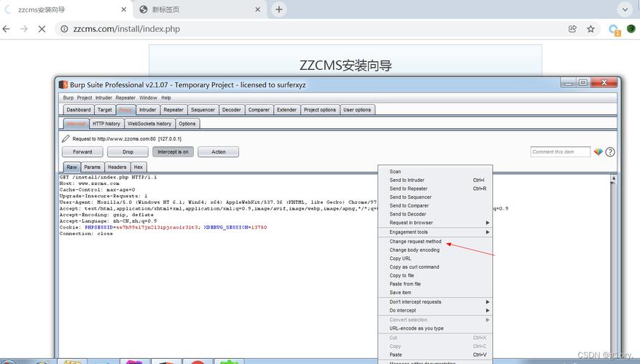Switch to the Comparer tab

tap(259, 110)
